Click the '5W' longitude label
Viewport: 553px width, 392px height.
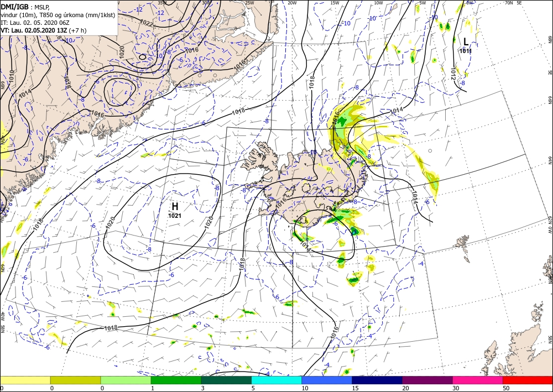point(423,3)
